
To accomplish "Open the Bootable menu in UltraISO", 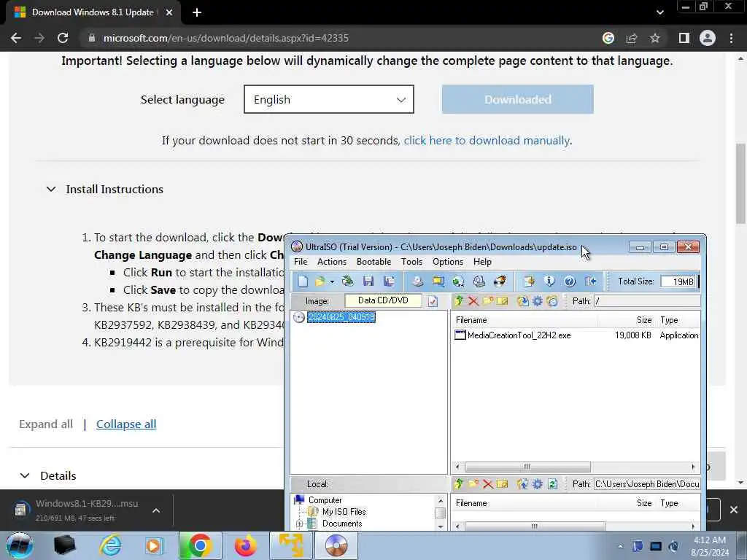I will click(373, 262).
